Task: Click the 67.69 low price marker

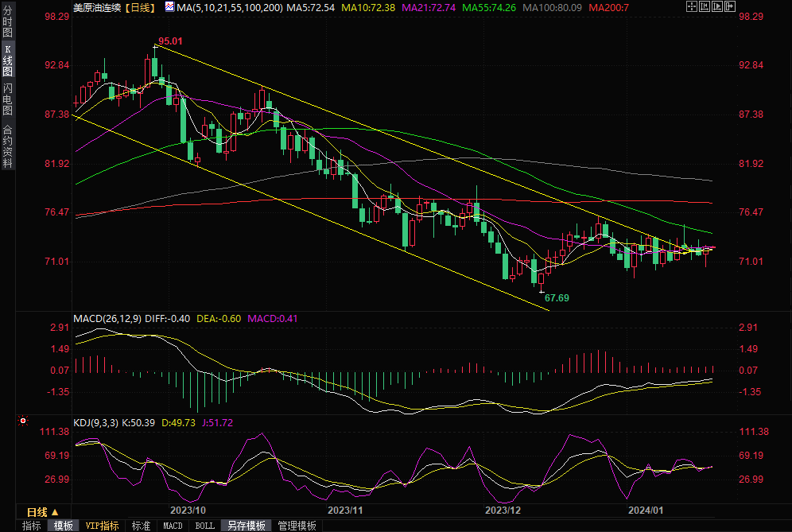Action: [557, 297]
